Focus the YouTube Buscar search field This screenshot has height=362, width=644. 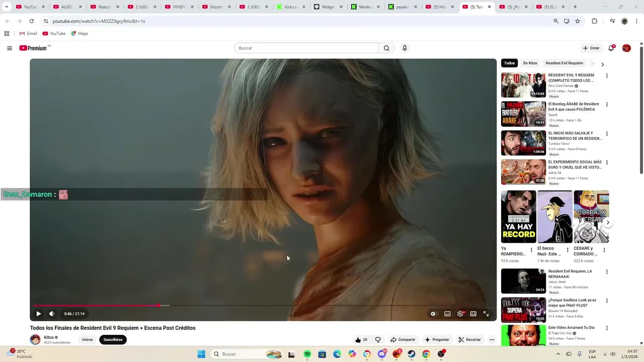click(306, 48)
